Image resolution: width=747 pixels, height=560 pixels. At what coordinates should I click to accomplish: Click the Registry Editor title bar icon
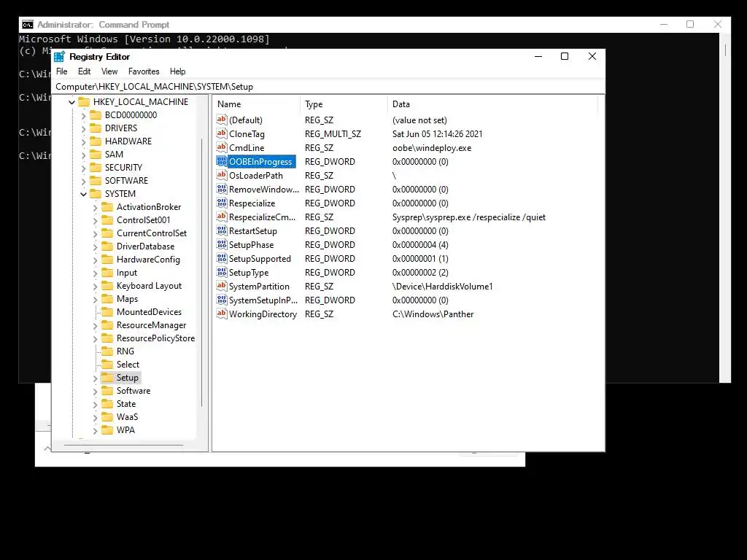pyautogui.click(x=60, y=57)
